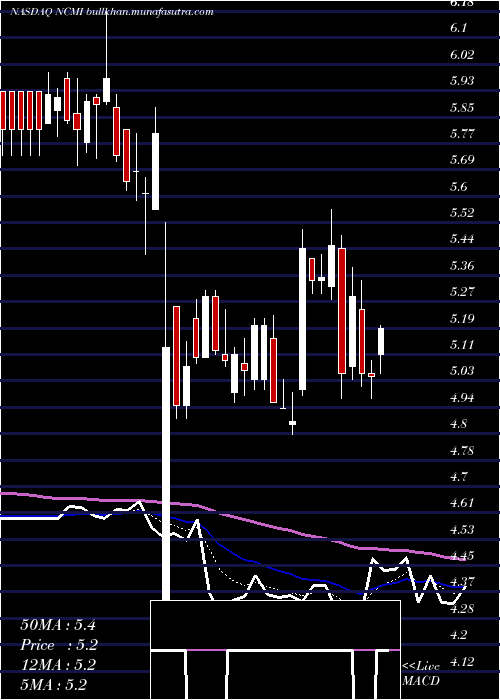500x700 pixels.
Task: Select the 6.02 price axis label
Action: point(462,54)
